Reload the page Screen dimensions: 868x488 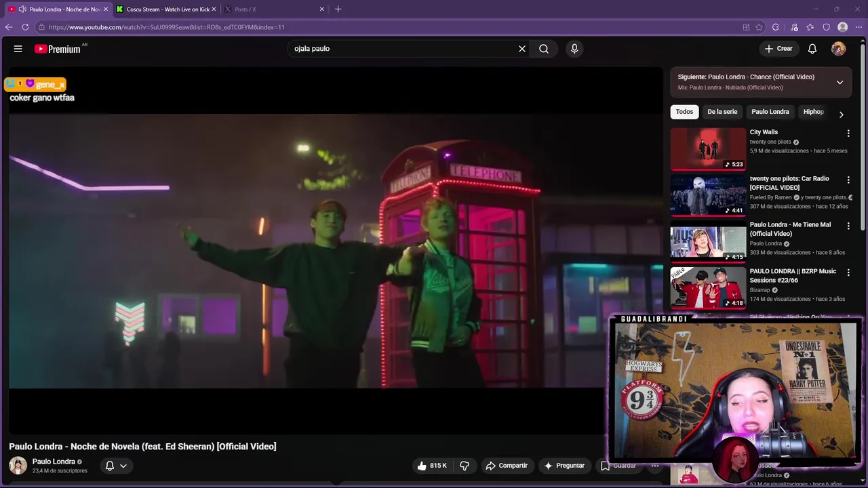point(25,27)
